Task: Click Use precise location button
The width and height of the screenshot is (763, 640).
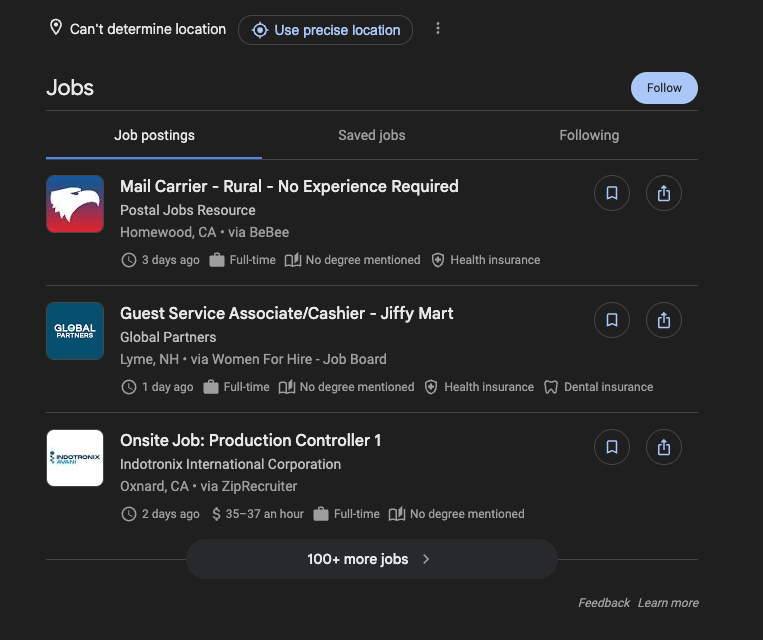Action: 325,30
